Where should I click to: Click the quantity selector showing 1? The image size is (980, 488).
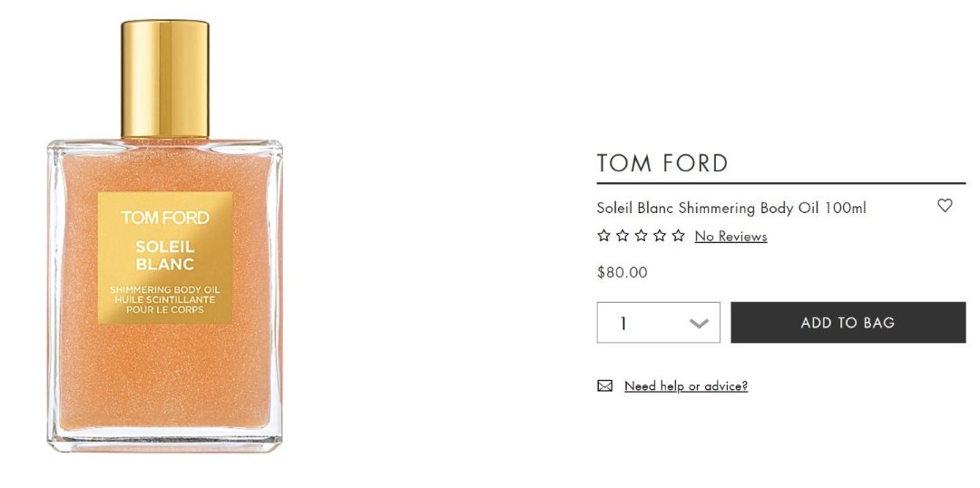658,322
